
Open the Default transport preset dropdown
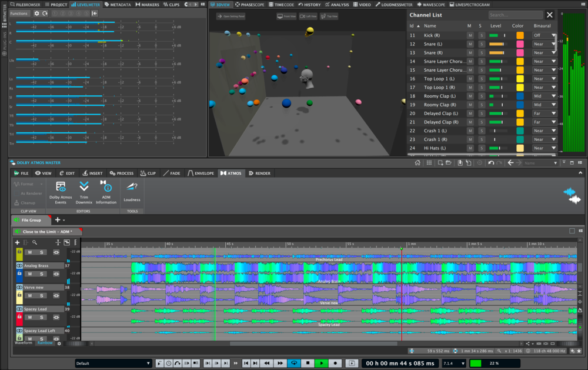point(113,363)
